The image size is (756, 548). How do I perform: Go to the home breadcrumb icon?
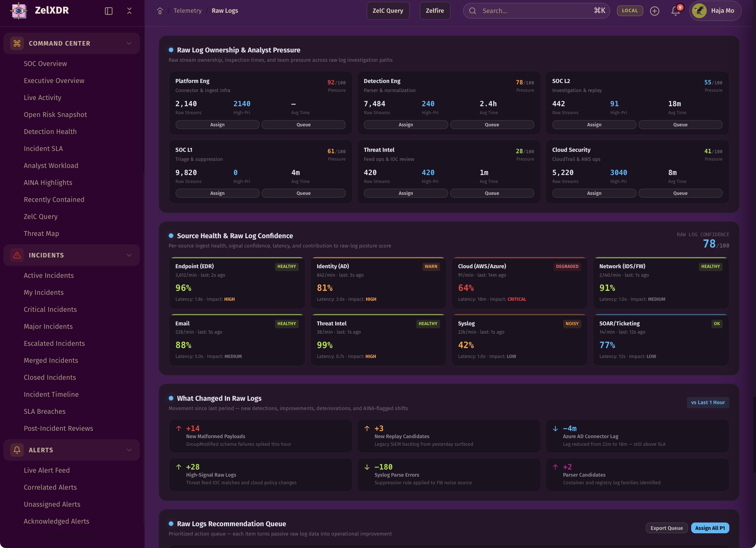pos(160,11)
